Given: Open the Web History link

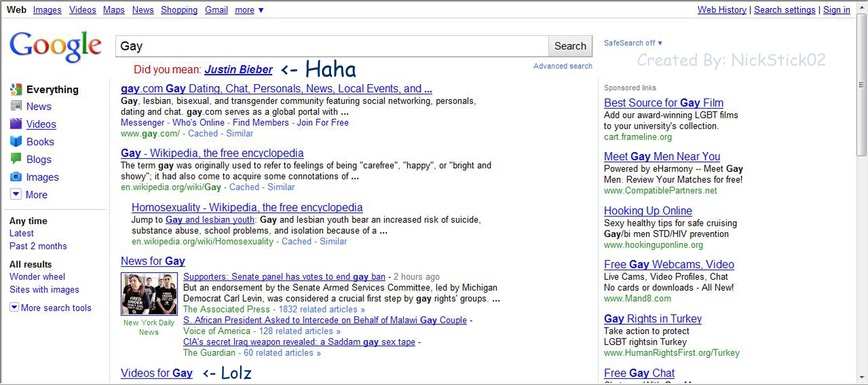Looking at the screenshot, I should point(722,10).
